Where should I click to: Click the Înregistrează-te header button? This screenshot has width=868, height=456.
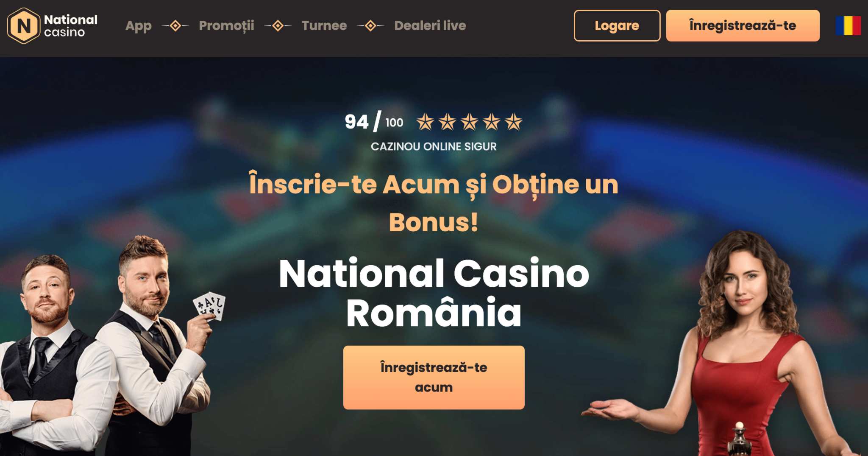743,26
